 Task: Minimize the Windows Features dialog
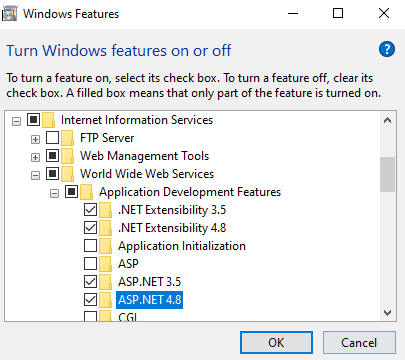pyautogui.click(x=293, y=14)
